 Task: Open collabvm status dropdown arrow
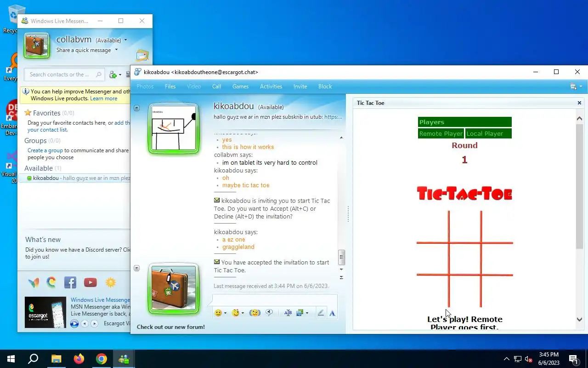[125, 40]
